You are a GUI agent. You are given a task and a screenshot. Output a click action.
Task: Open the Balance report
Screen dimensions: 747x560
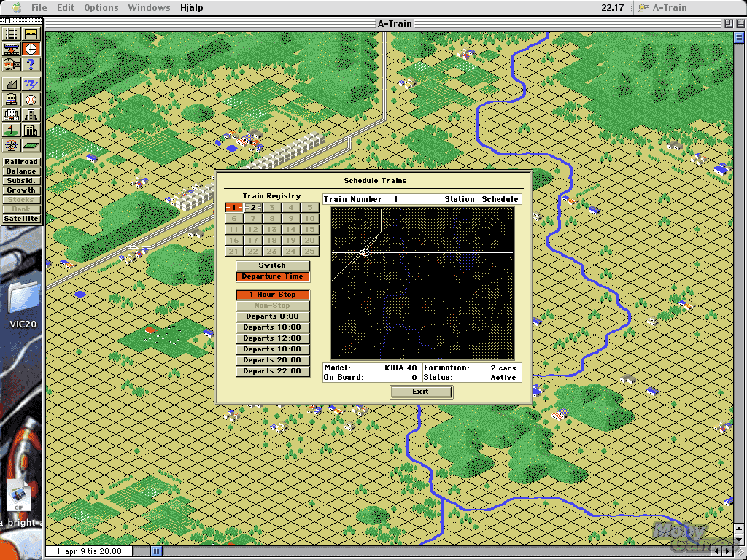21,171
